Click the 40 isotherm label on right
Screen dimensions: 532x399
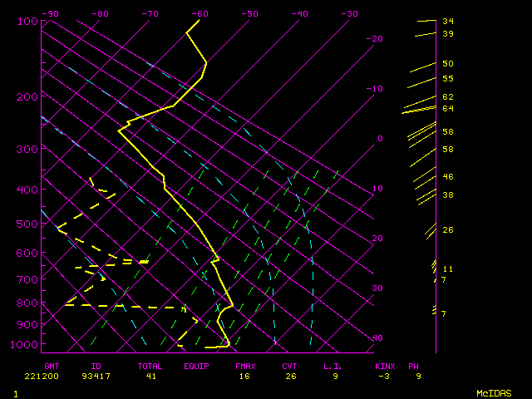tap(377, 338)
